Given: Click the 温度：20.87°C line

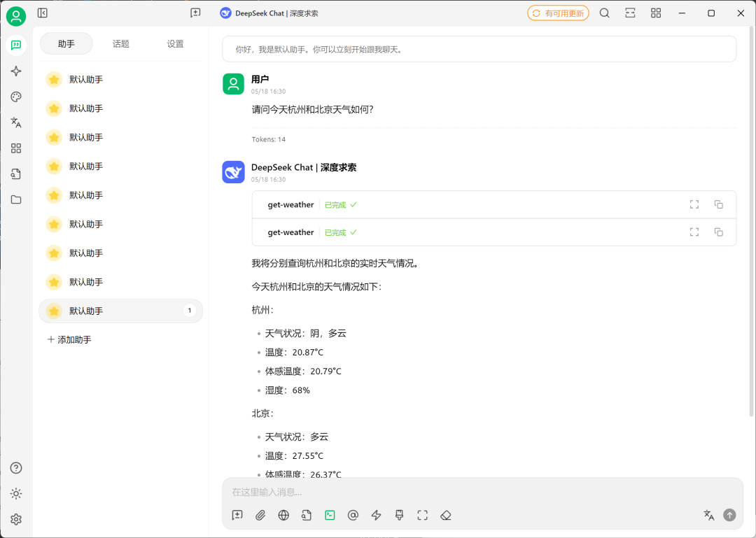Looking at the screenshot, I should tap(294, 353).
